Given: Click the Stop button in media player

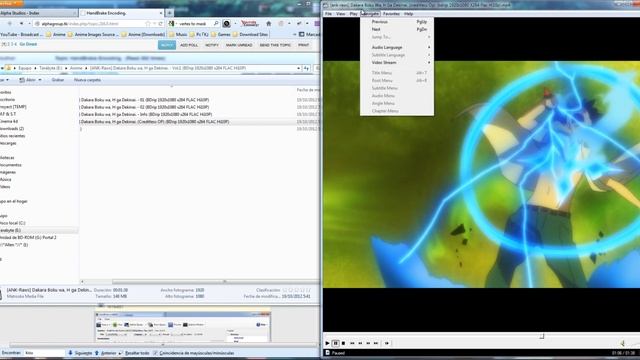Looking at the screenshot, I should (x=343, y=343).
